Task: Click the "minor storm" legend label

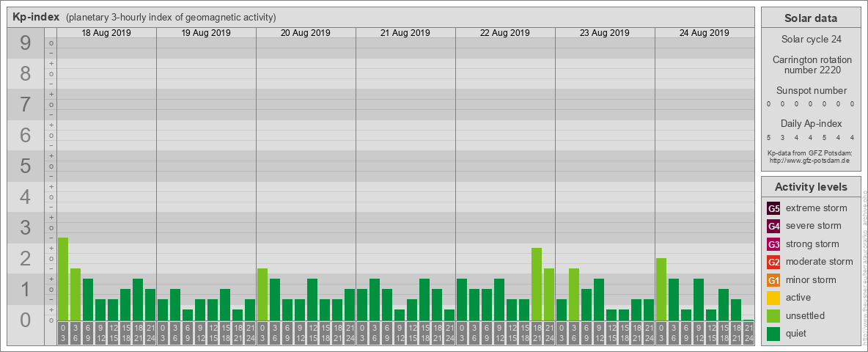Action: pos(811,279)
